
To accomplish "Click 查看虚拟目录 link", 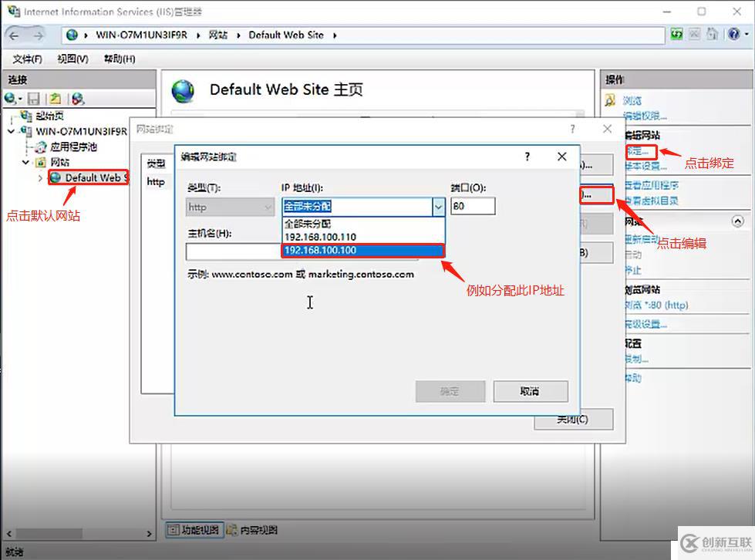I will tap(652, 201).
